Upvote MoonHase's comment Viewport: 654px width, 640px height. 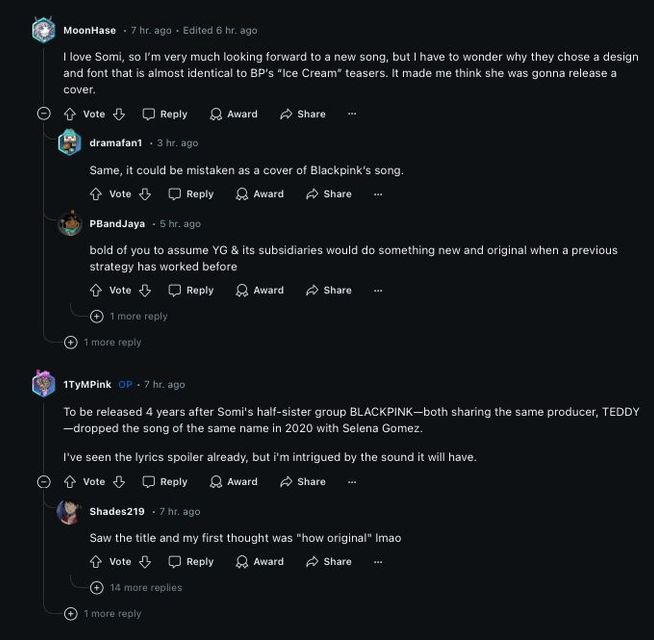pos(70,114)
